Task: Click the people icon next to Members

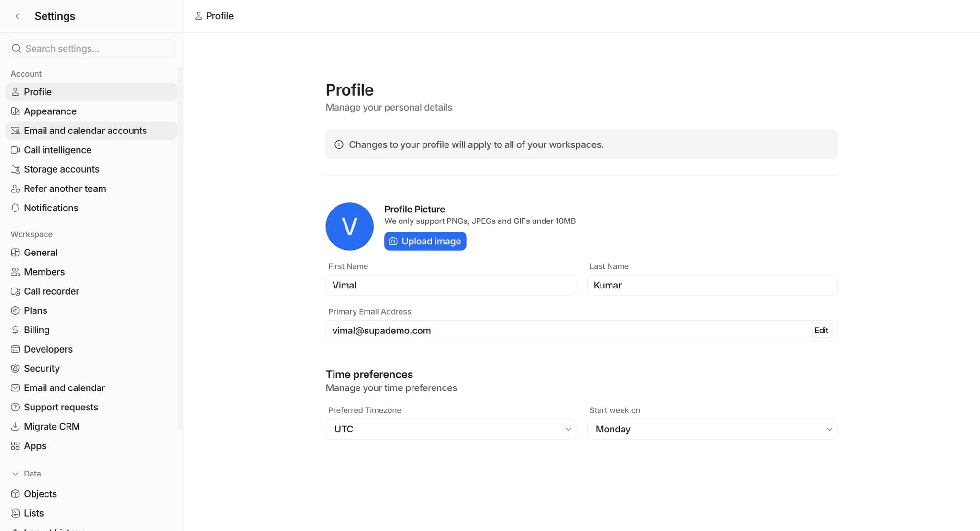Action: [15, 272]
